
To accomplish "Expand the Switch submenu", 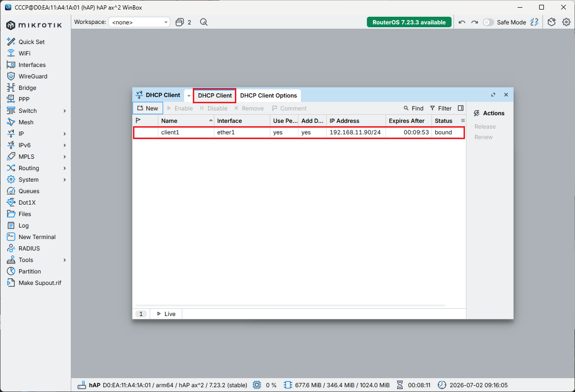I will [65, 110].
